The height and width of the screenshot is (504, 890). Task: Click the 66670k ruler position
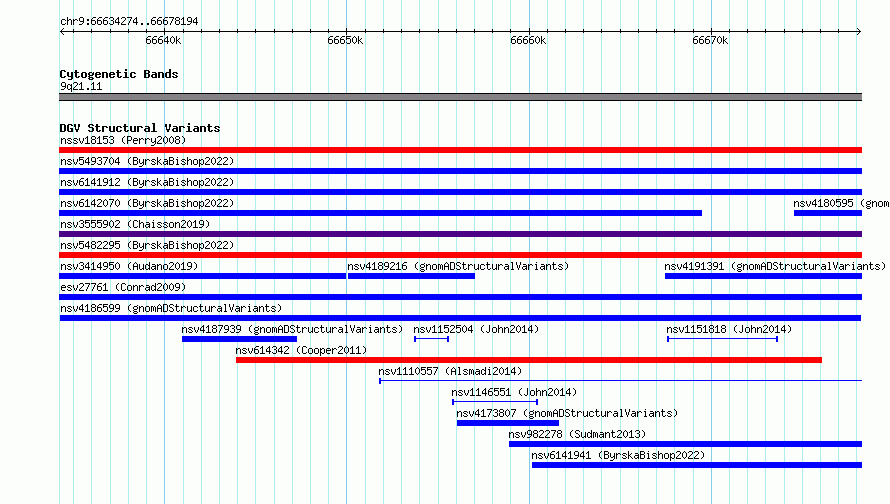tap(710, 40)
